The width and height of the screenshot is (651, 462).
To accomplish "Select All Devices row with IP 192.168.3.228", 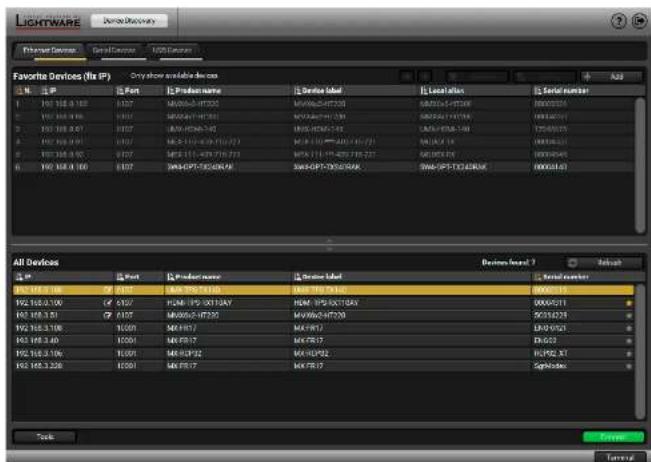I will pos(323,366).
